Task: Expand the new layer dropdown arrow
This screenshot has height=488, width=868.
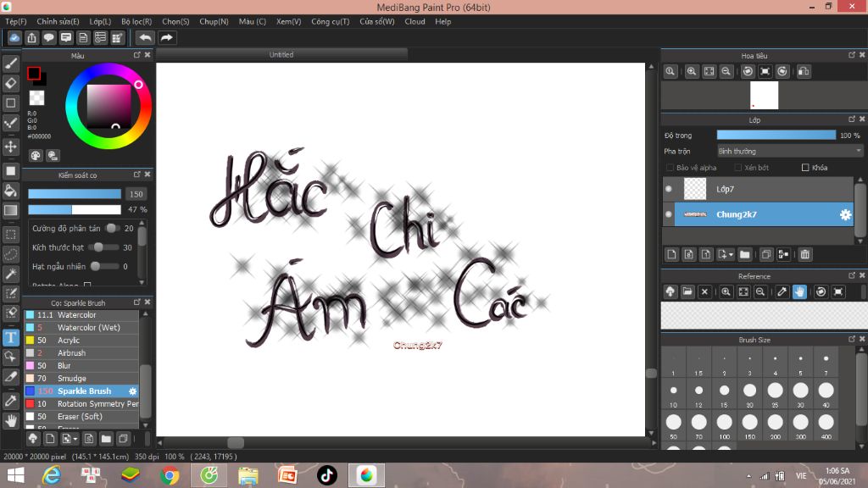Action: coord(731,255)
